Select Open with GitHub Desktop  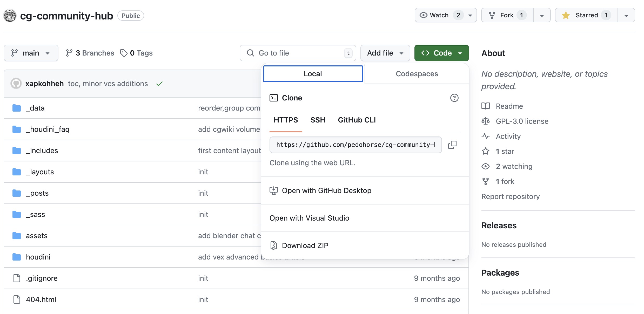(327, 190)
